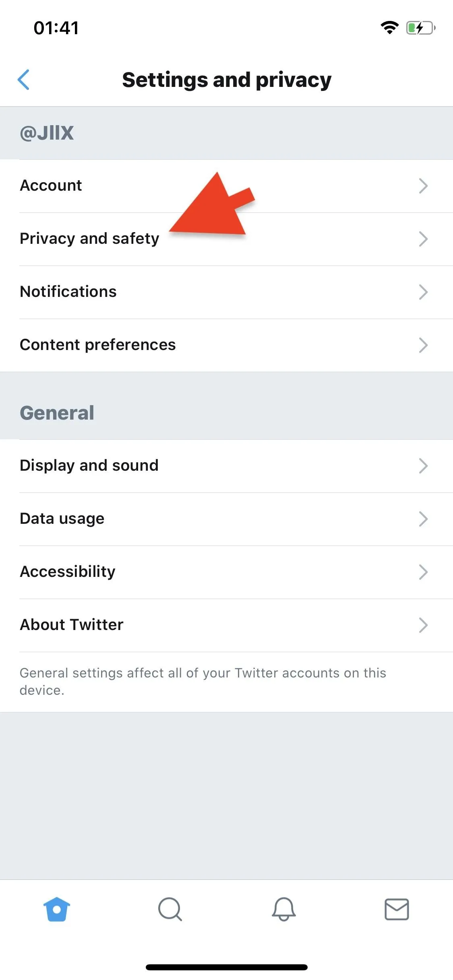Open Display and sound settings

click(226, 466)
